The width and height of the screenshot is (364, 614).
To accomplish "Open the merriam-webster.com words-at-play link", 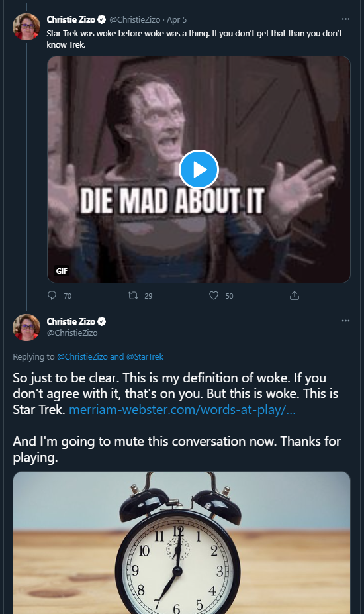I will [182, 409].
